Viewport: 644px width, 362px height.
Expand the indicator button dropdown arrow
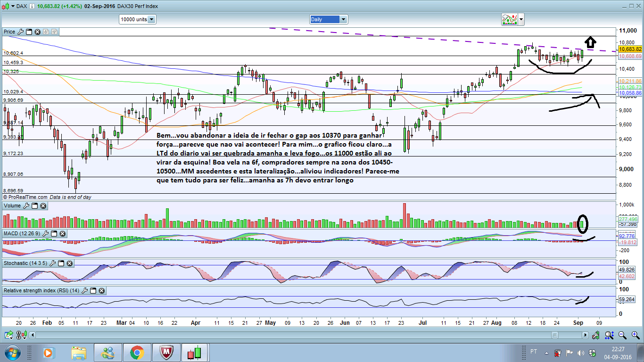(520, 19)
